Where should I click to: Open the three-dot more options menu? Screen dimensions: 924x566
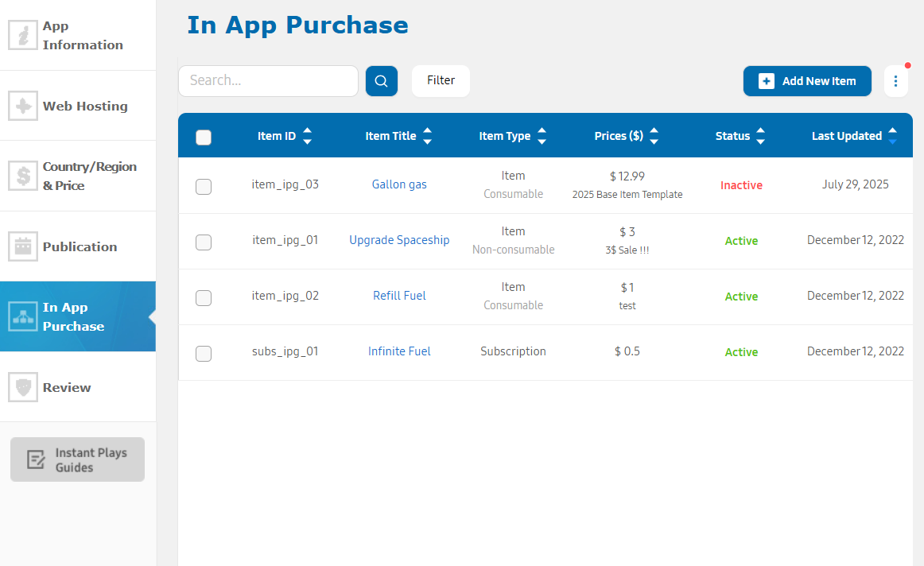pyautogui.click(x=895, y=81)
